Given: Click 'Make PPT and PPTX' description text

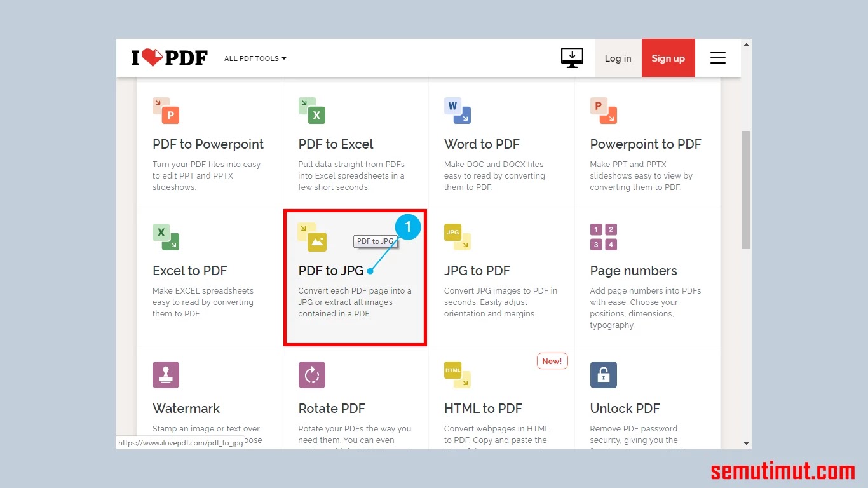Looking at the screenshot, I should 628,165.
